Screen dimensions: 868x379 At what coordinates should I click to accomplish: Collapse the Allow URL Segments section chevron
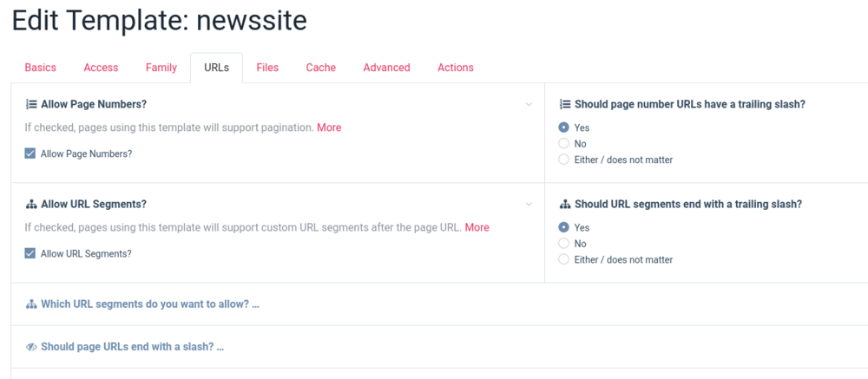pyautogui.click(x=529, y=205)
